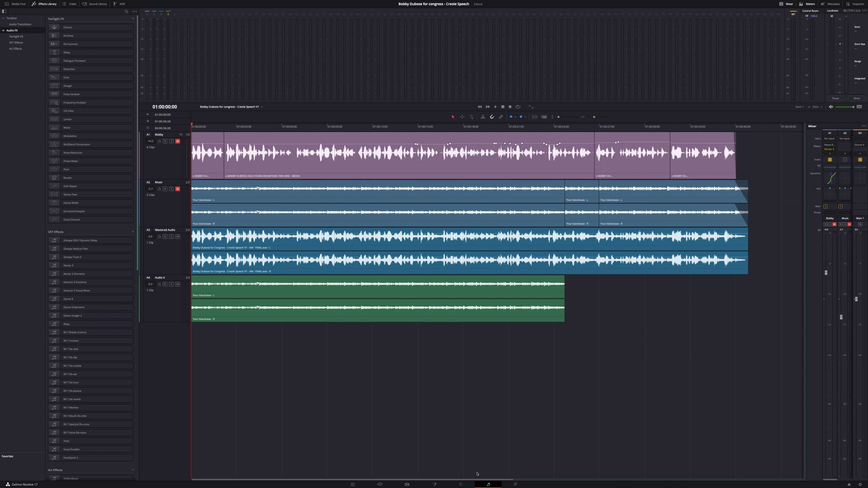
Task: Collapse the AU Effects section
Action: 133,470
